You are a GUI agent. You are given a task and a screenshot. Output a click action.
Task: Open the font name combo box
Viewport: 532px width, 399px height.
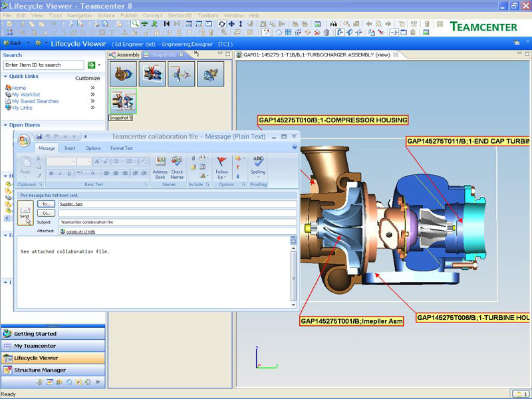point(61,162)
